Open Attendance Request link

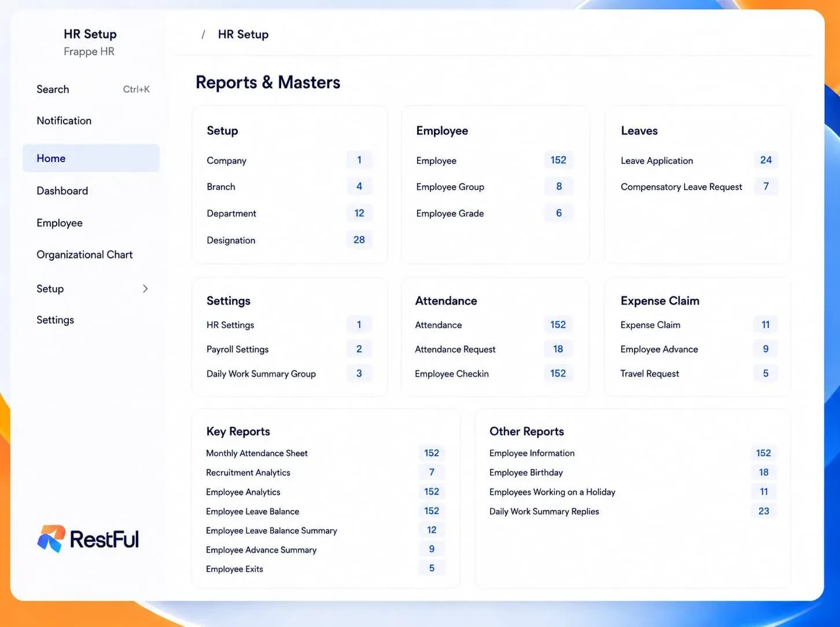tap(455, 349)
